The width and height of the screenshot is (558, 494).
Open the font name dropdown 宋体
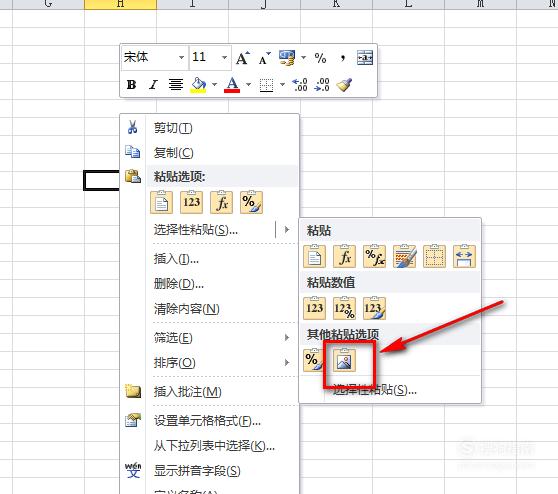(181, 58)
